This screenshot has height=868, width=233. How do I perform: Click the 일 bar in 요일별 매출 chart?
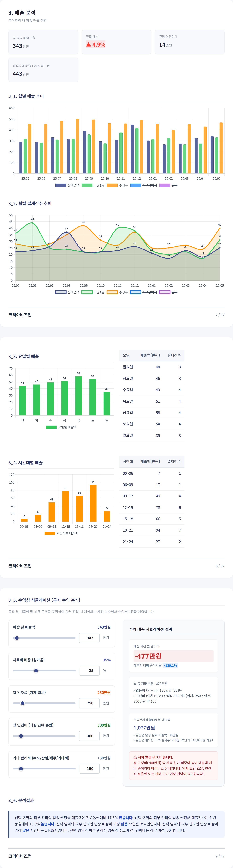point(107,404)
